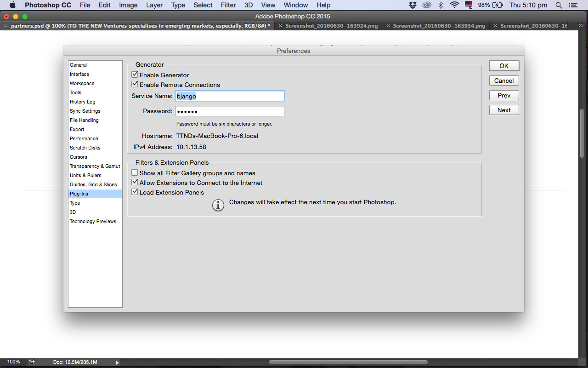This screenshot has width=588, height=368.
Task: Select Plug-Ins category
Action: pos(95,194)
